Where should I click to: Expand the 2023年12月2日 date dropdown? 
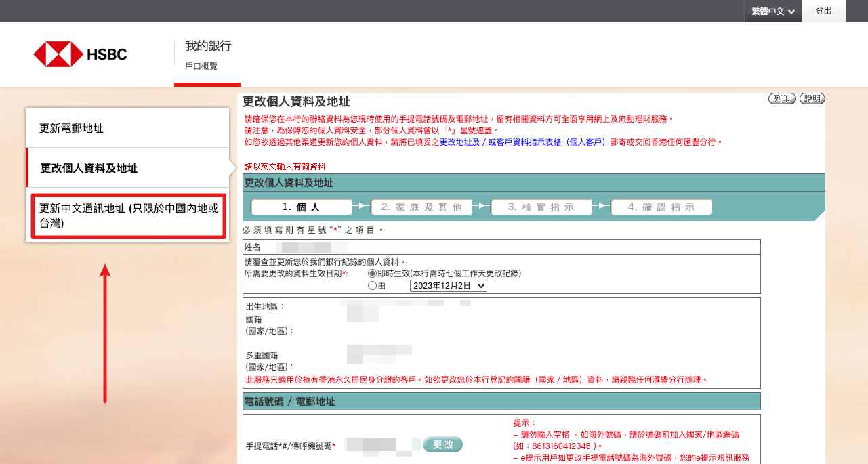tap(448, 286)
